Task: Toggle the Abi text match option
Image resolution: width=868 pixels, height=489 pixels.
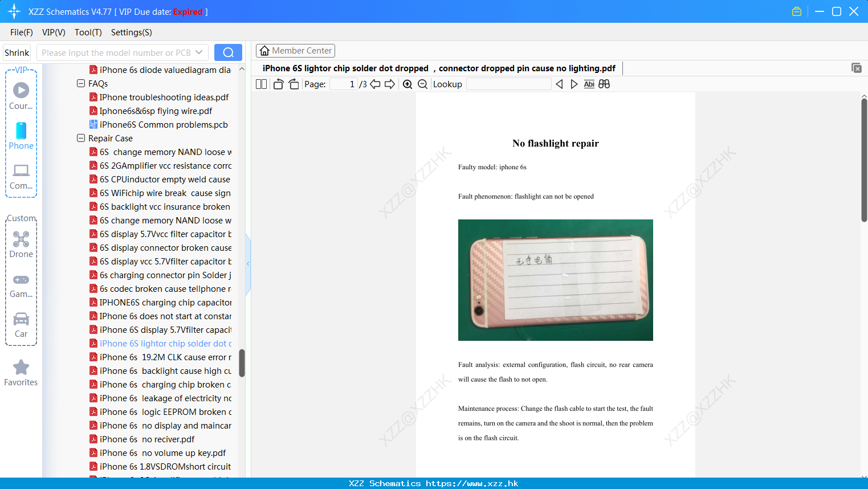Action: [589, 84]
